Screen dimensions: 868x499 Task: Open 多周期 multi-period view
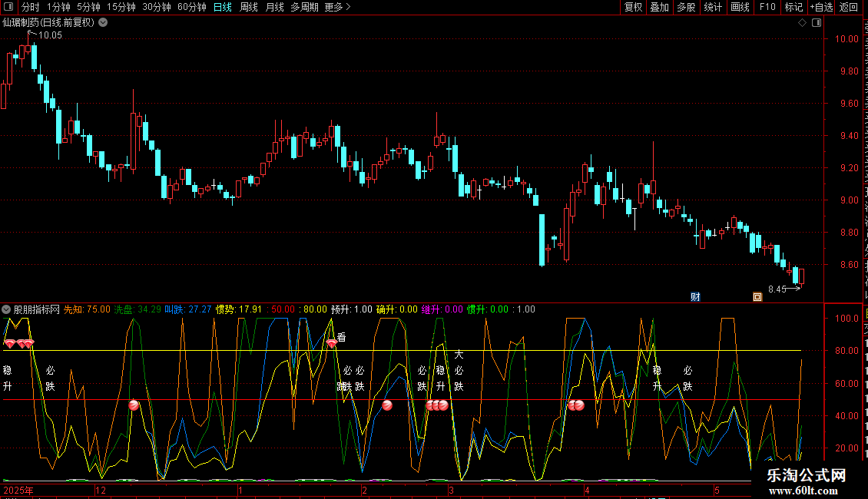(304, 7)
